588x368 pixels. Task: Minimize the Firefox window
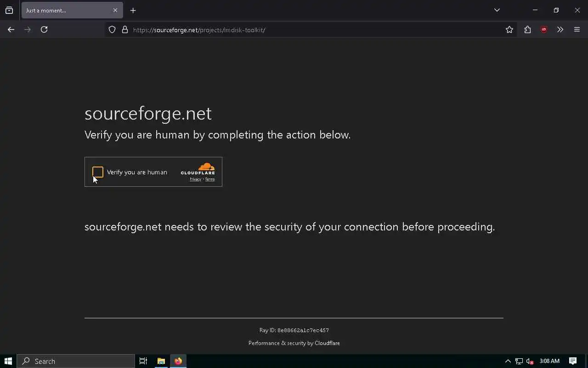pyautogui.click(x=535, y=10)
